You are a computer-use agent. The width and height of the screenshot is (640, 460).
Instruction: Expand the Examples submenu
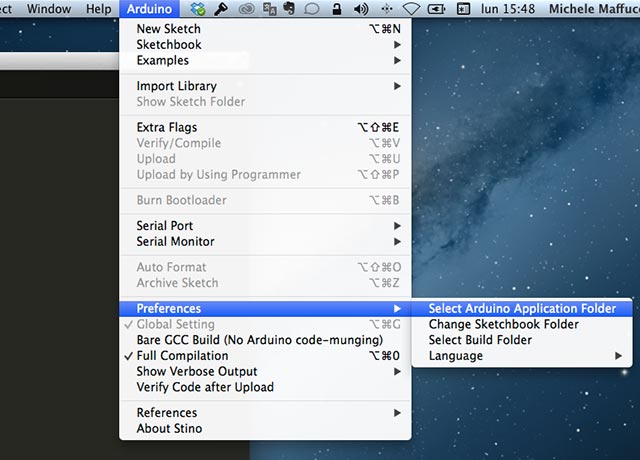point(163,60)
